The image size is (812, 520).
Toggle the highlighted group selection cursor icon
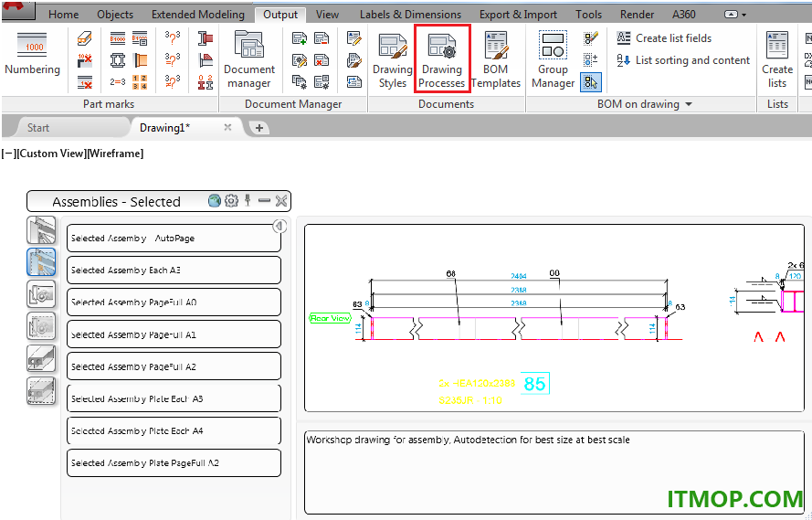(591, 82)
